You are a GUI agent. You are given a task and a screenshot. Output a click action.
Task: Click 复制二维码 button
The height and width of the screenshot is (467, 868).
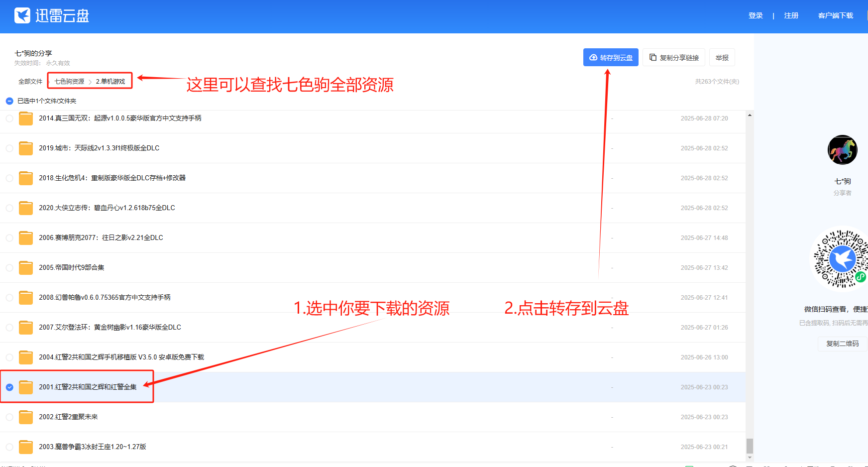(842, 344)
